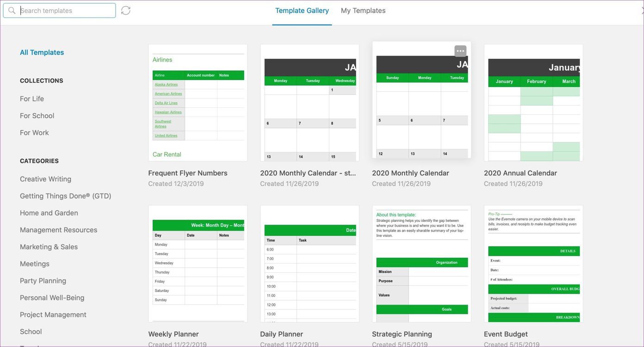This screenshot has width=644, height=347.
Task: Open the 2020 Monthly Calendar options menu icon
Action: click(x=460, y=51)
